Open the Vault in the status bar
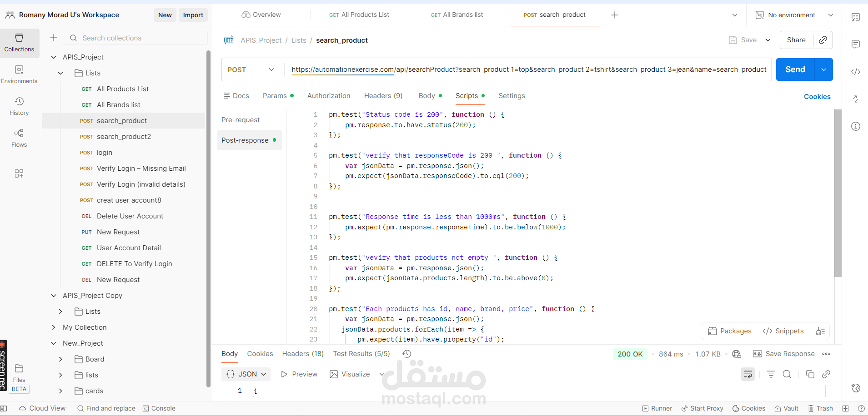The image size is (868, 416). (x=787, y=408)
